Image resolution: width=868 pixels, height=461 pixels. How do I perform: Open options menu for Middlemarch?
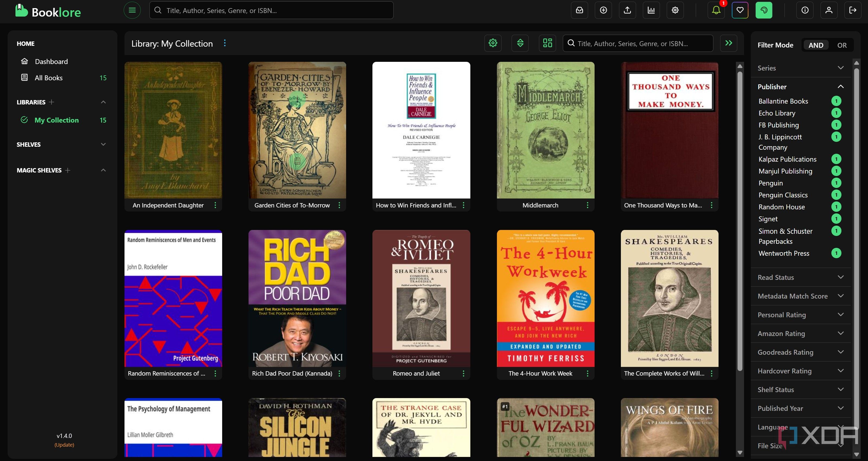588,205
